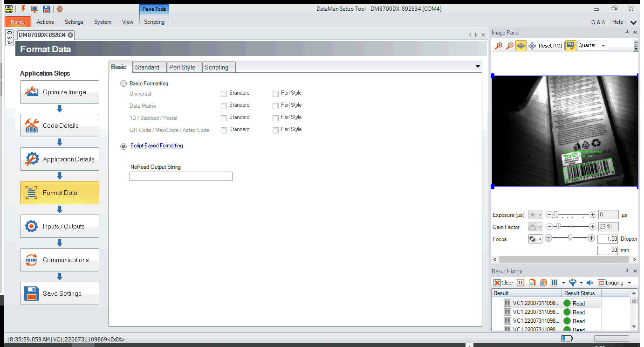Screen dimensions: 644x347
Task: Check Perl Style for Universal
Action: pos(276,94)
